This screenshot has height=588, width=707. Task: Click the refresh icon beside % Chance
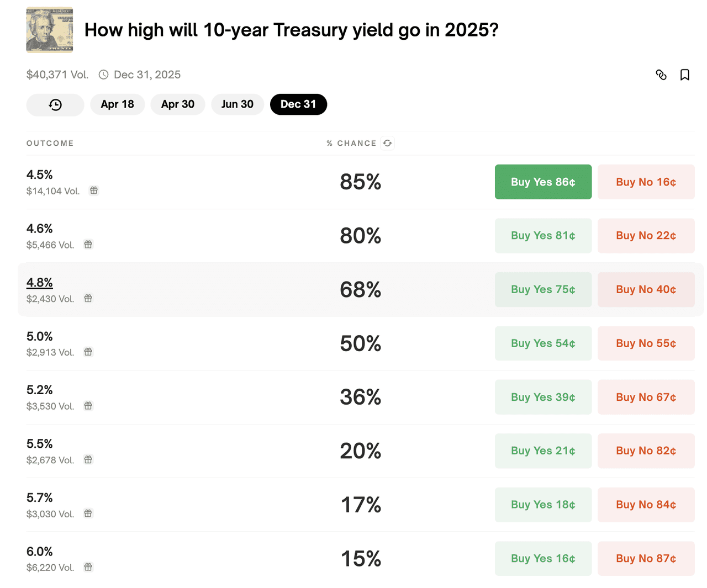click(387, 143)
